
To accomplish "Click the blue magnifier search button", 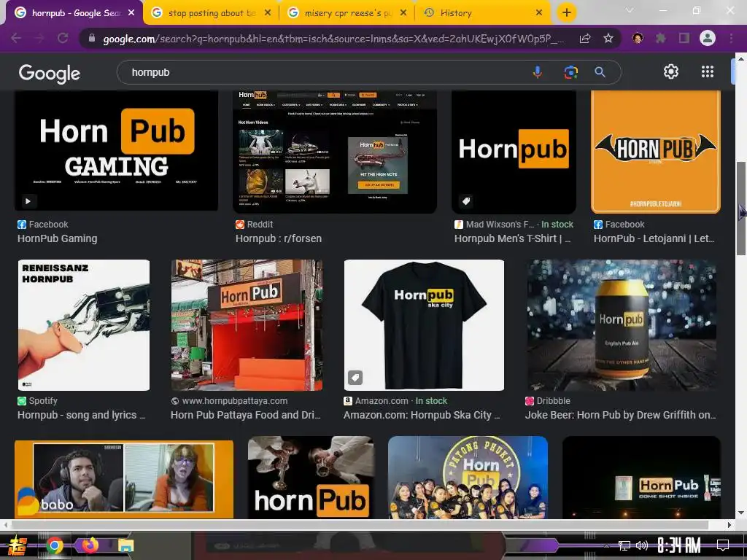I will 600,72.
